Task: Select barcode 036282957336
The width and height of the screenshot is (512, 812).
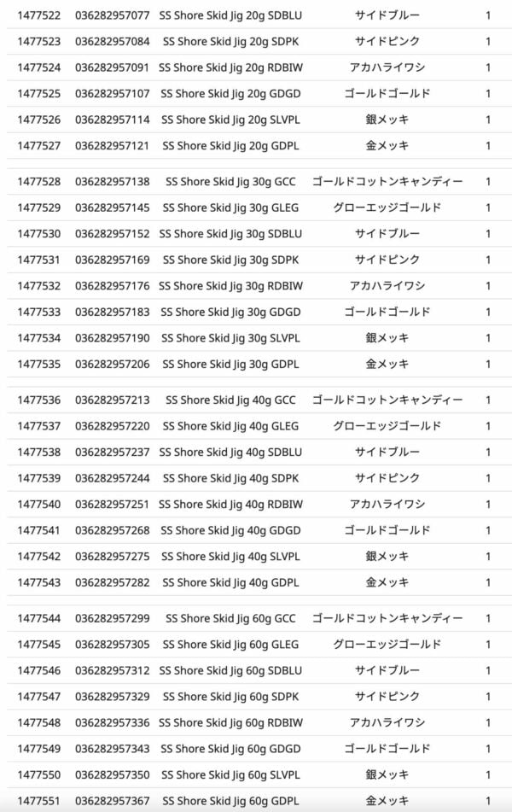Action: click(113, 723)
